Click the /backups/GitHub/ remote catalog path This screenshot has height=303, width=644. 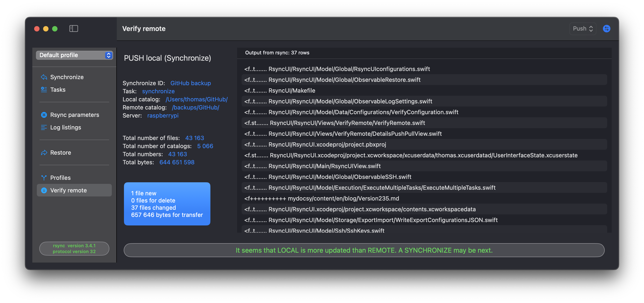pos(196,107)
